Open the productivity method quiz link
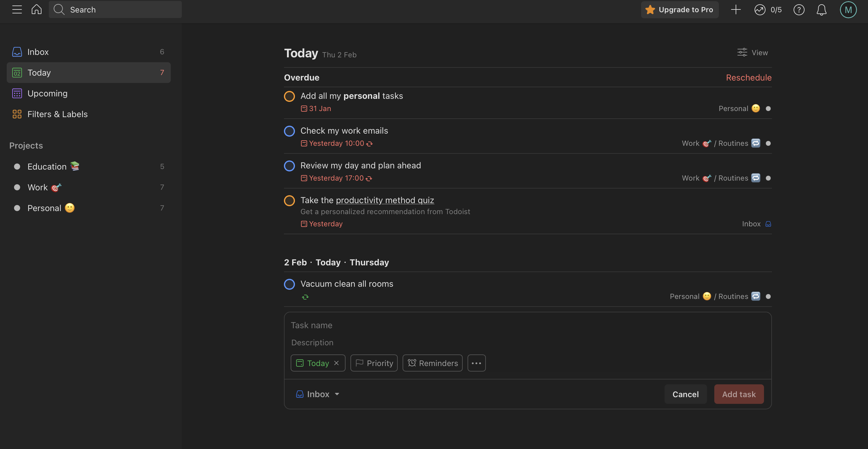The image size is (868, 449). [x=385, y=200]
